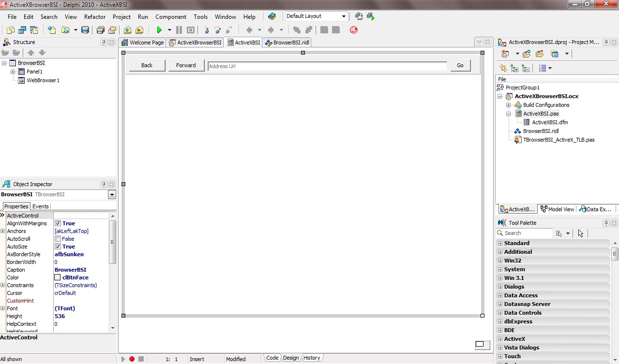Select TBrowserBSI_ActiveX_TLB.pas in Project Manager
The height and width of the screenshot is (364, 619).
click(x=559, y=140)
